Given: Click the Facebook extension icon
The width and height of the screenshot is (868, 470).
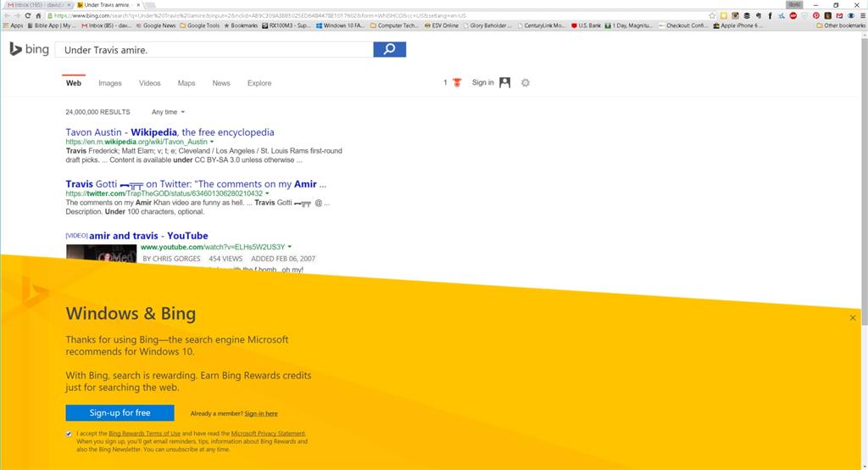Looking at the screenshot, I should (x=770, y=15).
